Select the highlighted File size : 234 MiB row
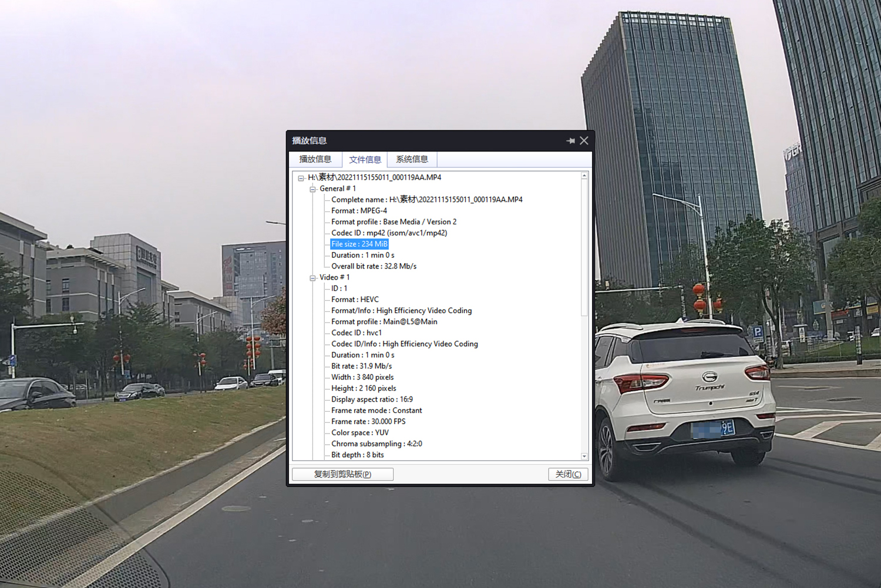881x588 pixels. (359, 244)
